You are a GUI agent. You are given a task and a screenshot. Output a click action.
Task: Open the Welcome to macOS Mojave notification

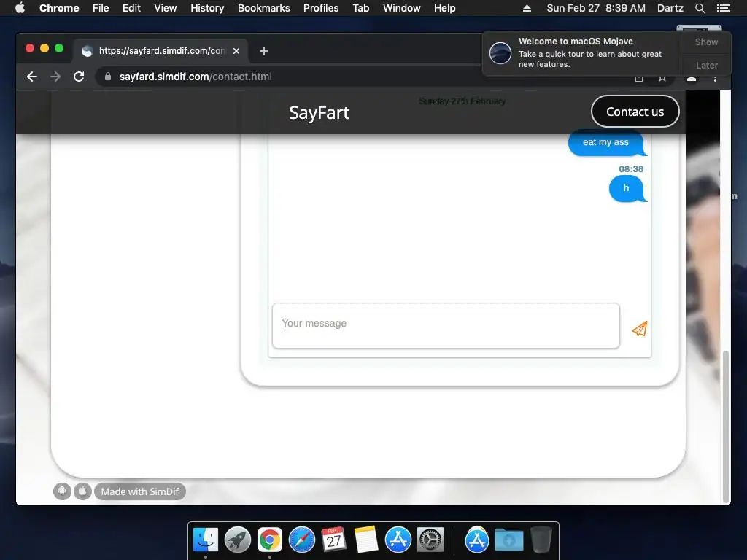(x=582, y=52)
